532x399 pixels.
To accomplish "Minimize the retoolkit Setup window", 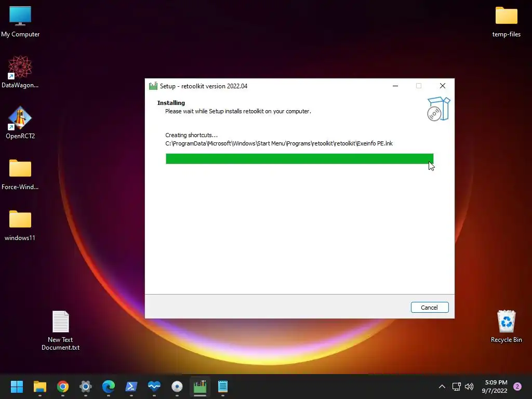I will click(x=395, y=86).
